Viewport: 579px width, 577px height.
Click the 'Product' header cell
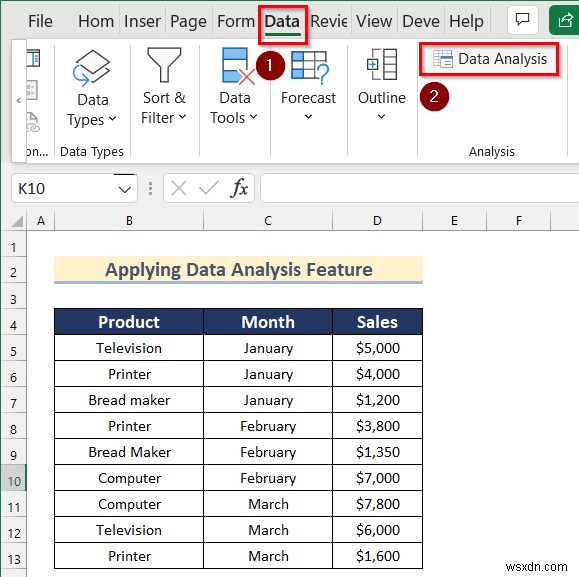click(x=129, y=322)
